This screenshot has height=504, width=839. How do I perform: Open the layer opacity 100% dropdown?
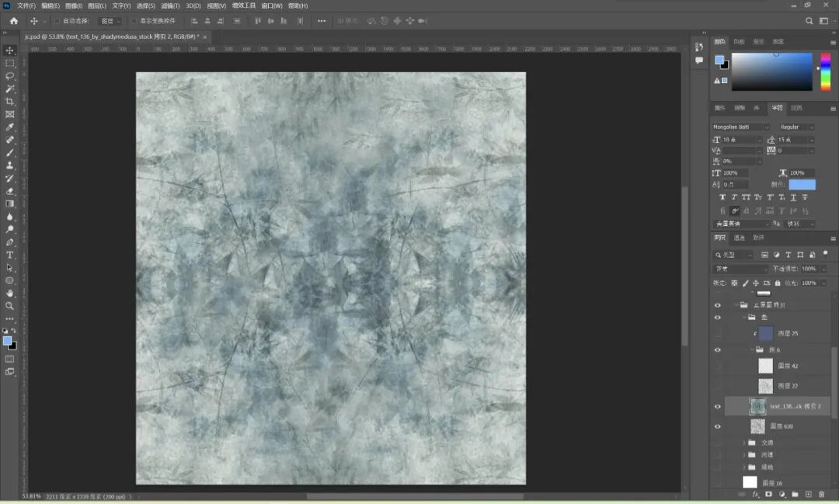823,269
